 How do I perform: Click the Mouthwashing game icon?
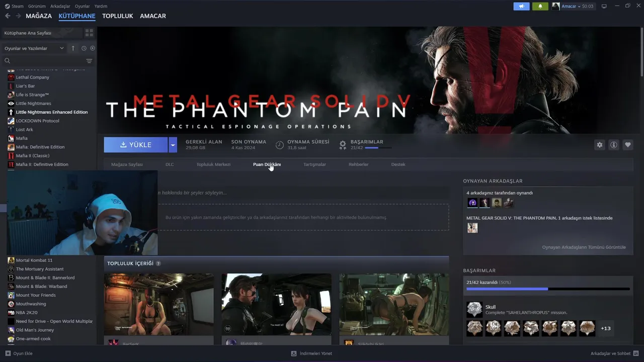click(x=11, y=304)
